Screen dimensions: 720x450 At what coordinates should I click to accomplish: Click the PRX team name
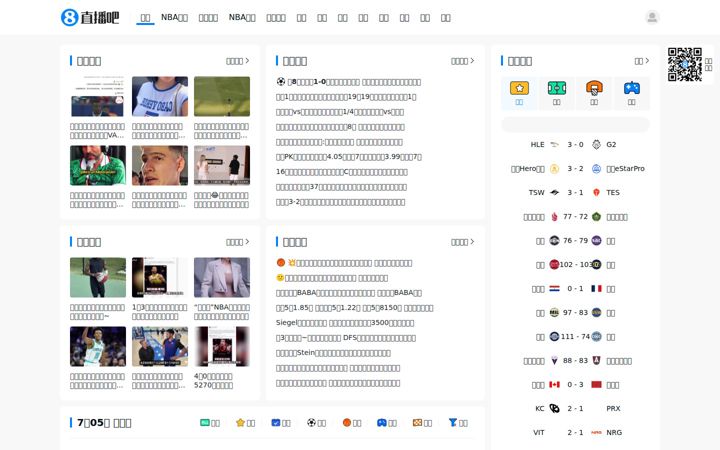[613, 408]
